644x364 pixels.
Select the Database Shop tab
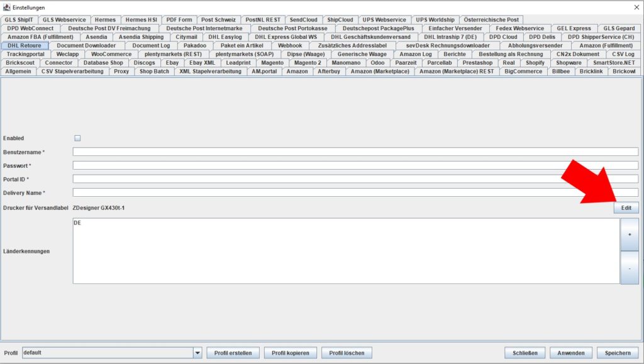pos(103,63)
